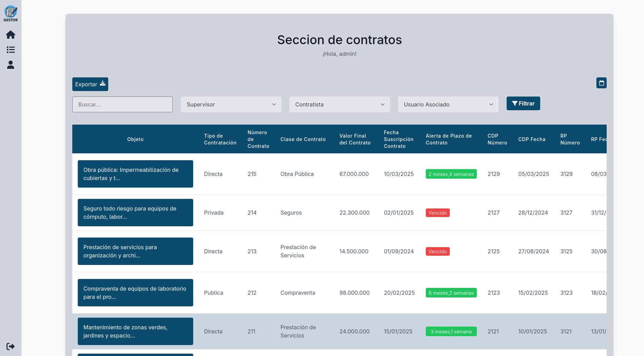Click the Tipo de Contratación column header

coord(220,139)
